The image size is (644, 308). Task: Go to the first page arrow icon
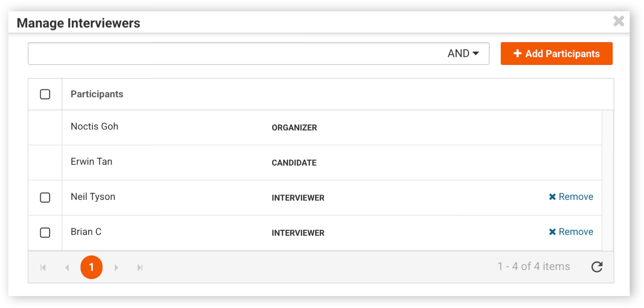point(43,267)
